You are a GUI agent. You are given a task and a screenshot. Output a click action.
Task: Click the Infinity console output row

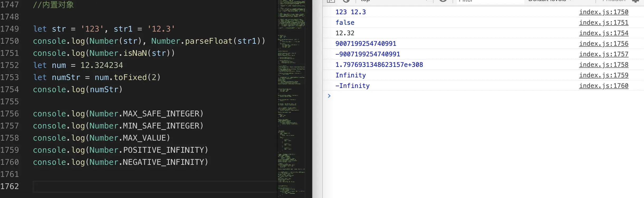[483, 75]
